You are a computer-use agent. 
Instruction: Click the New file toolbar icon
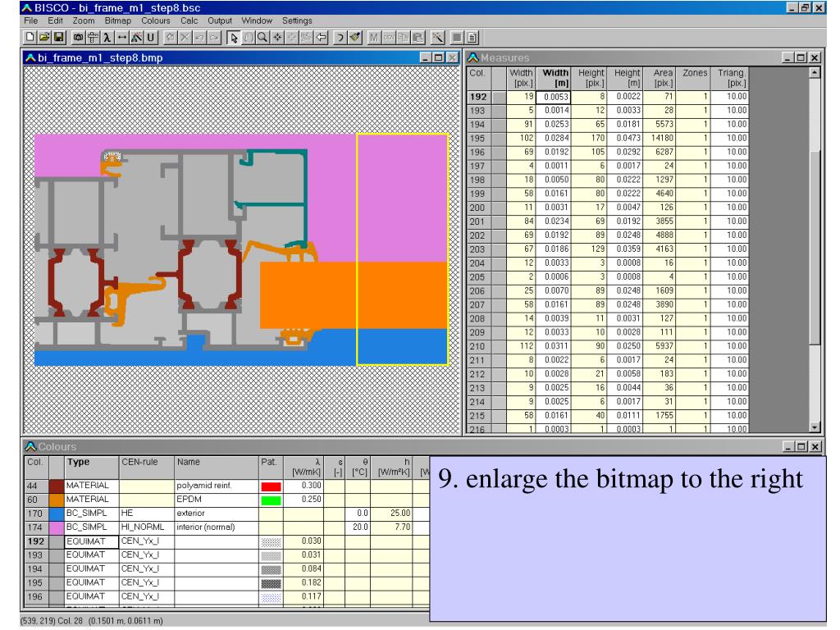tap(30, 38)
